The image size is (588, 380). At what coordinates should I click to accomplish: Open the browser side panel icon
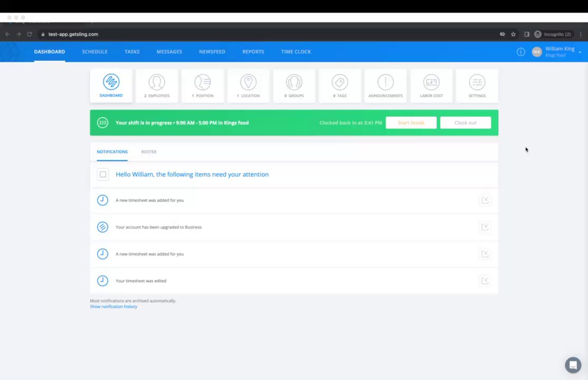pyautogui.click(x=526, y=34)
